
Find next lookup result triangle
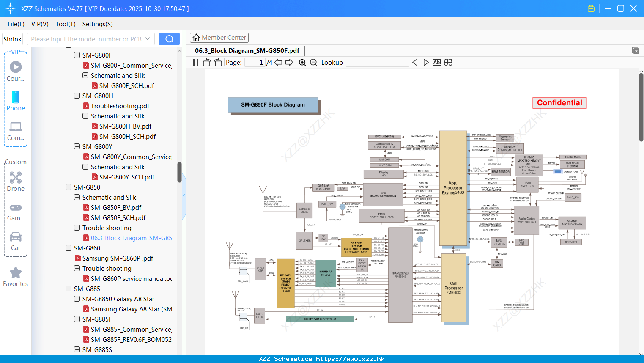[426, 62]
